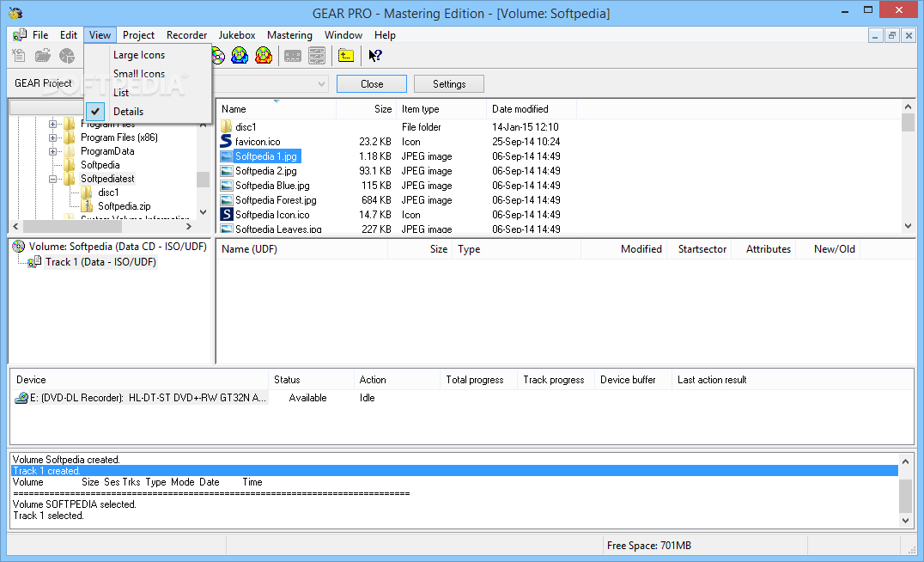Click the ProgramData folder icon in tree
This screenshot has width=924, height=562.
(x=70, y=151)
